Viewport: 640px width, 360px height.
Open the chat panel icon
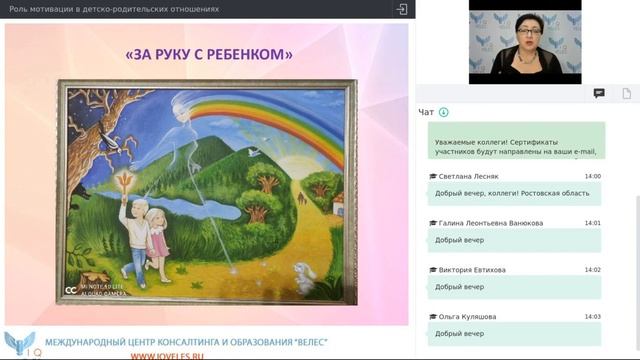tap(599, 93)
